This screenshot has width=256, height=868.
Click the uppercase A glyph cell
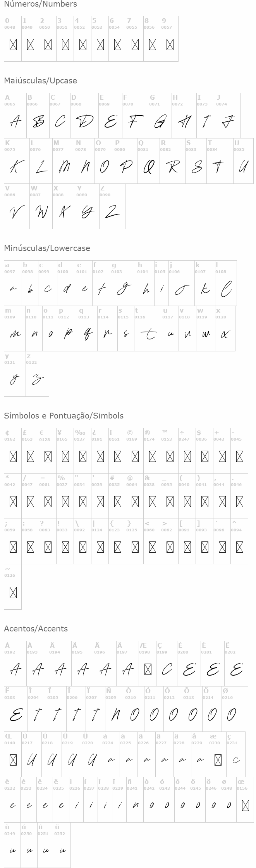point(15,116)
